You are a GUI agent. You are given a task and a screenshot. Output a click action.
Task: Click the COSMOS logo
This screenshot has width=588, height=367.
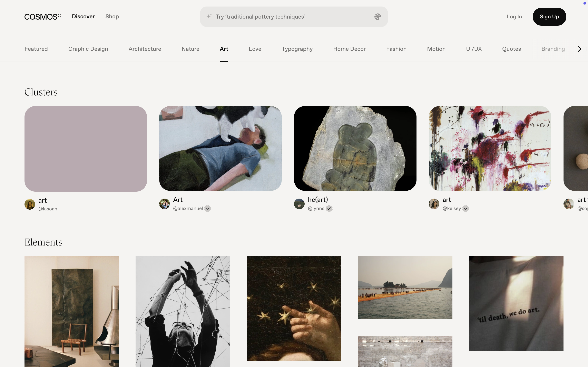tap(43, 17)
